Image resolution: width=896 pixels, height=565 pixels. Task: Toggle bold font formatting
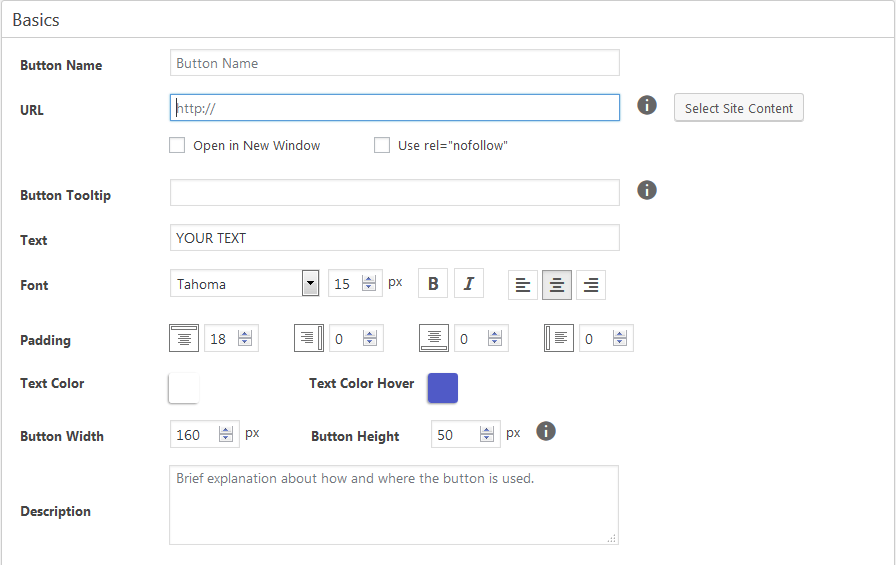tap(433, 284)
